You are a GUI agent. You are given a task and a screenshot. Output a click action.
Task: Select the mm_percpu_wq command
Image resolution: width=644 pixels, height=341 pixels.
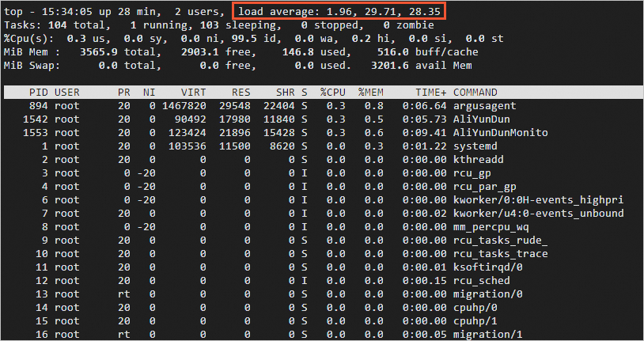(491, 227)
